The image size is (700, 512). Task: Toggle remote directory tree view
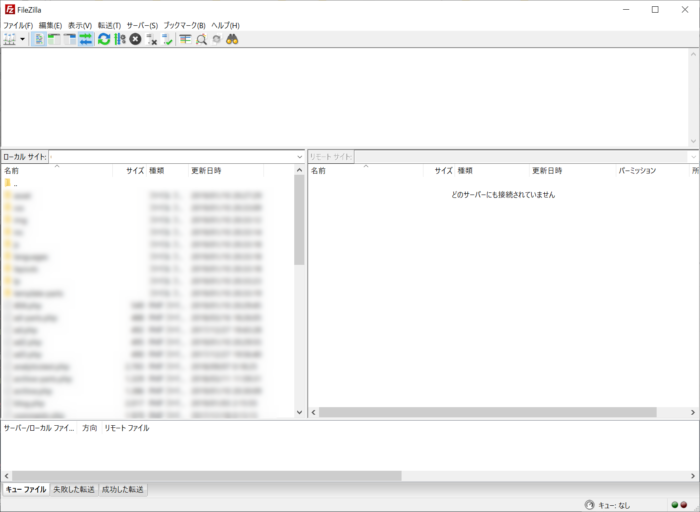click(70, 39)
